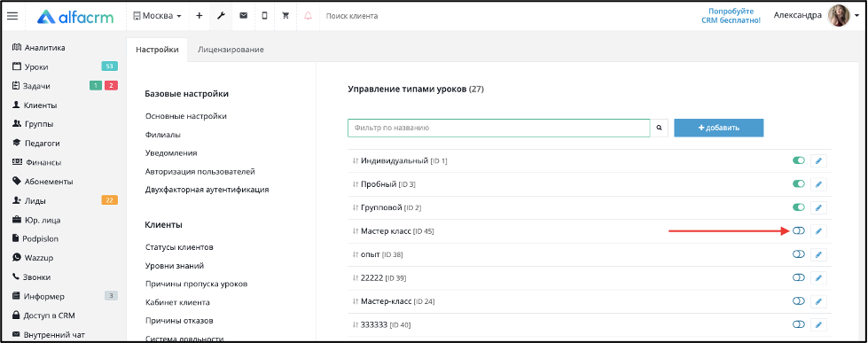868x343 pixels.
Task: Open the Москва branch dropdown
Action: (x=157, y=16)
